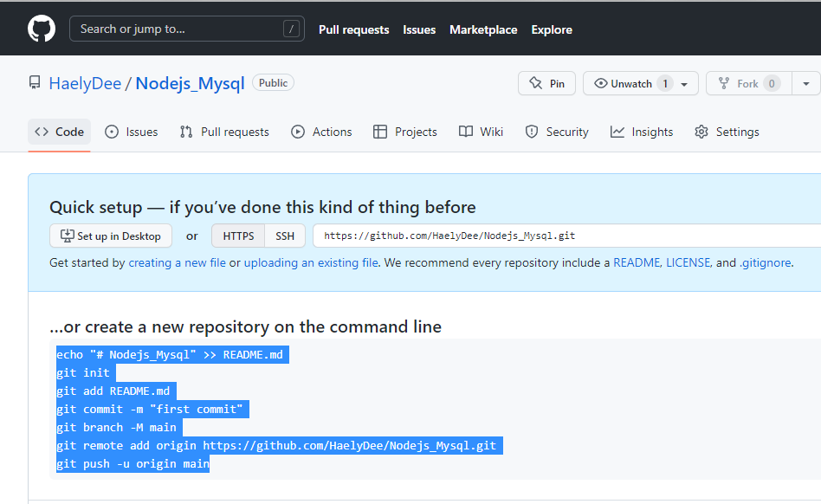
Task: Click the Wiki book icon
Action: click(465, 132)
